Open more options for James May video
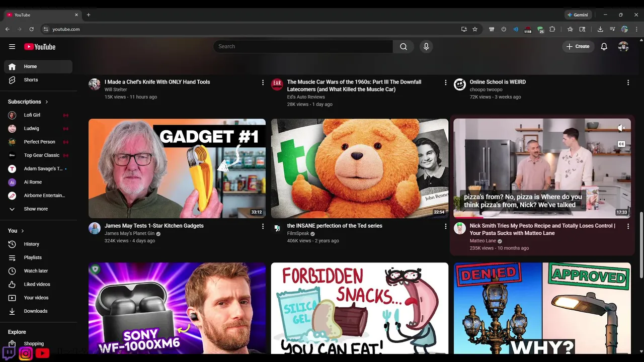The height and width of the screenshot is (362, 644). (x=263, y=227)
